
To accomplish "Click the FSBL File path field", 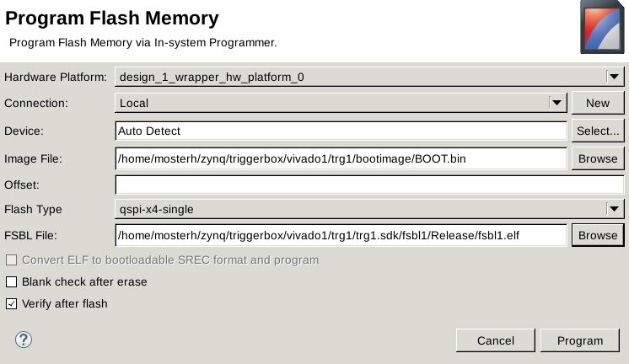I will click(x=341, y=235).
